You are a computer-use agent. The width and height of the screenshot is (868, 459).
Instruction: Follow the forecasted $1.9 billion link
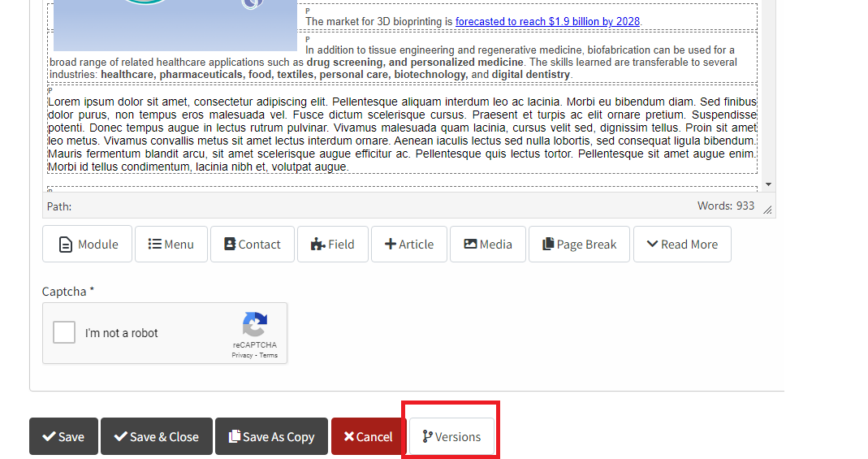tap(547, 22)
